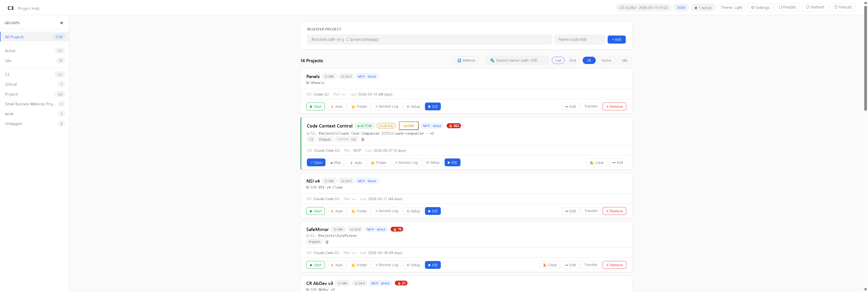Start the SafeMirror project

click(x=315, y=265)
